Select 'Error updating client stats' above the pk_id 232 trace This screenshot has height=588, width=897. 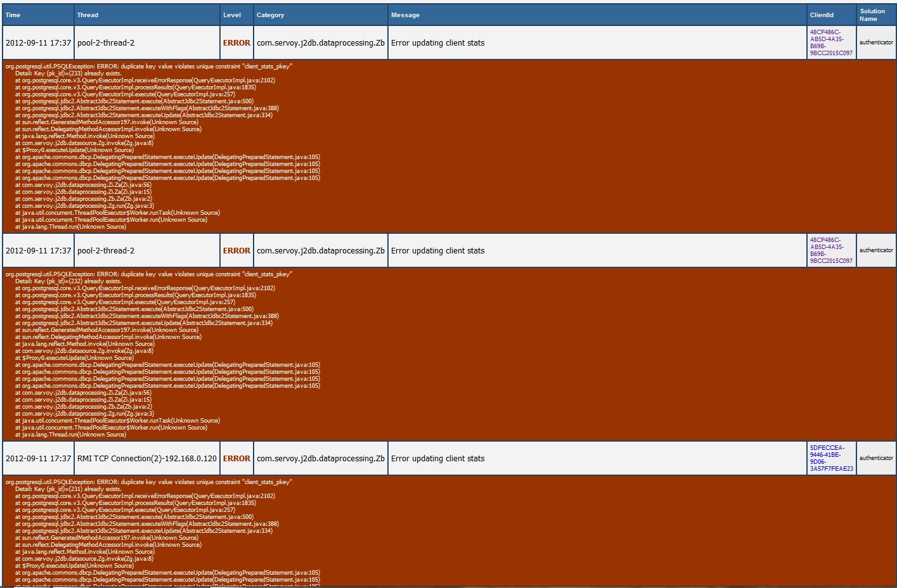pos(437,250)
